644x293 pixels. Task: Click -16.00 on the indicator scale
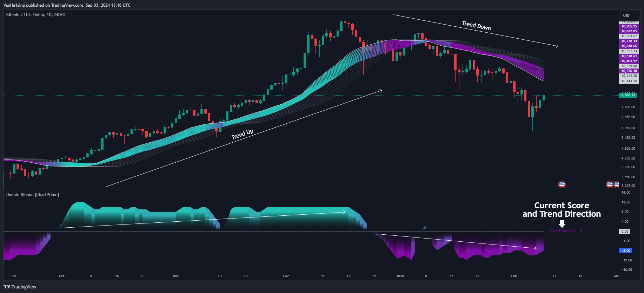click(627, 270)
